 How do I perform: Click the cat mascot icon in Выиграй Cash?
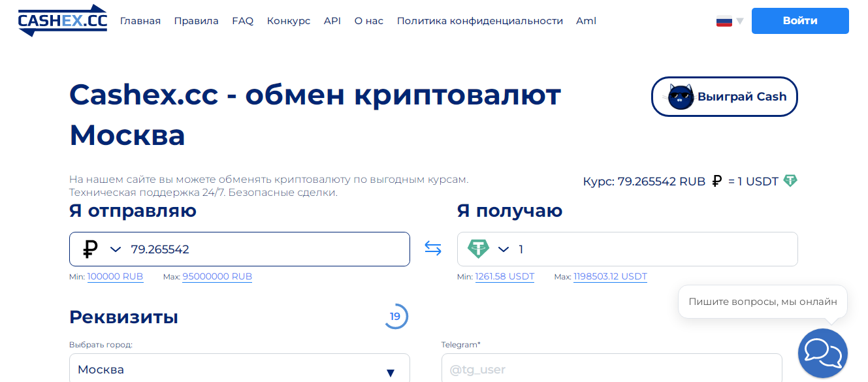[680, 97]
